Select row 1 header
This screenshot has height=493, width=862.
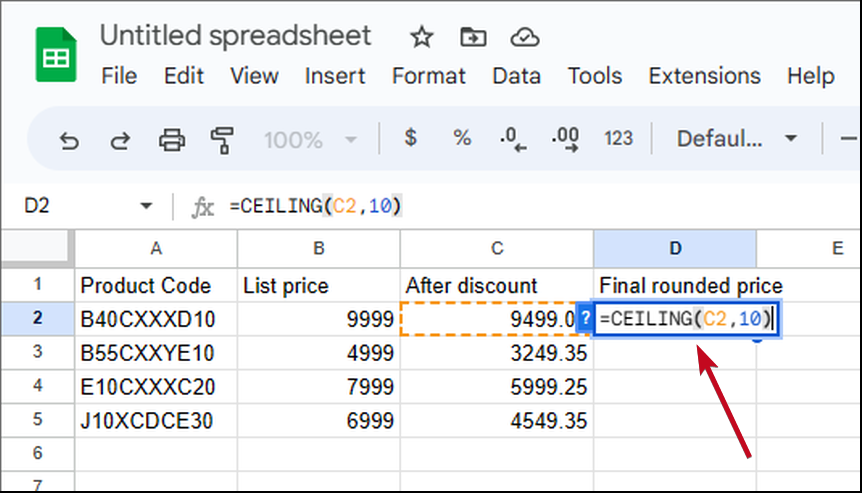(37, 284)
